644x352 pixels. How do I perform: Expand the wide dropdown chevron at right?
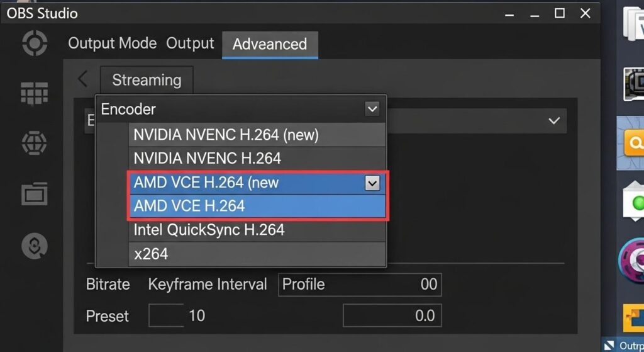point(553,121)
